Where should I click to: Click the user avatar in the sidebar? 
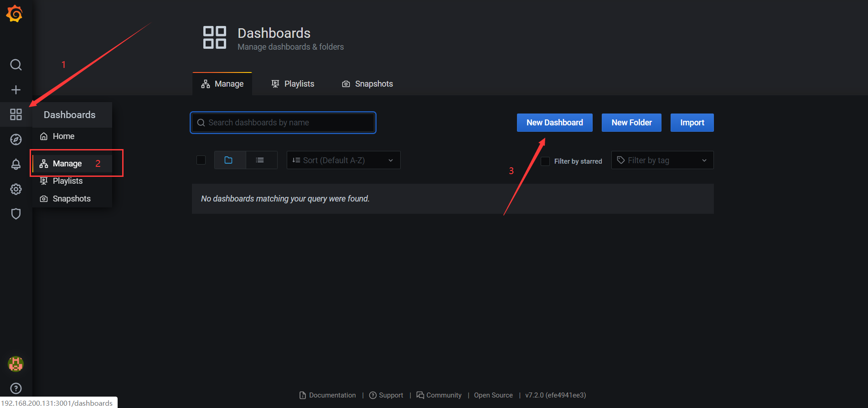tap(16, 364)
